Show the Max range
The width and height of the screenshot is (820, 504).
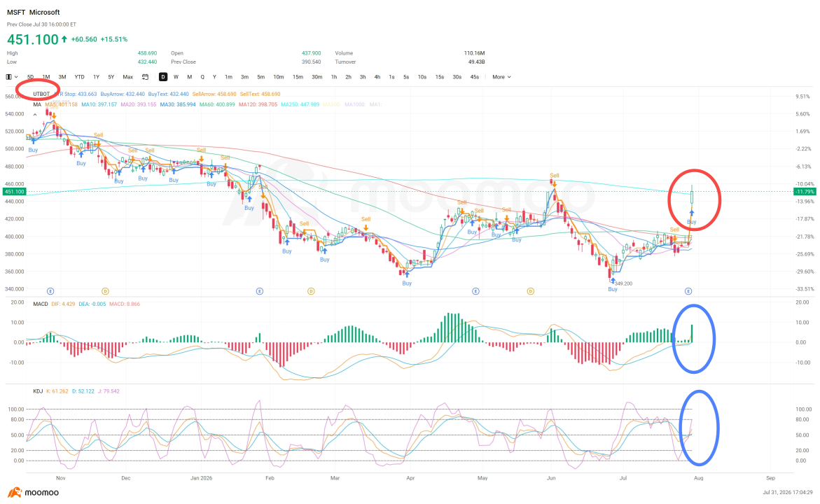click(x=127, y=77)
